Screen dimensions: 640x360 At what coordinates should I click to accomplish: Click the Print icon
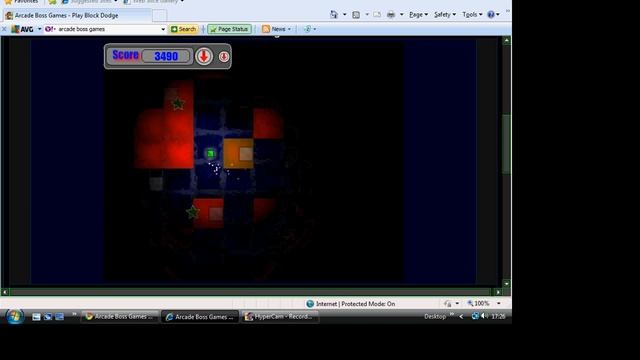coord(391,15)
